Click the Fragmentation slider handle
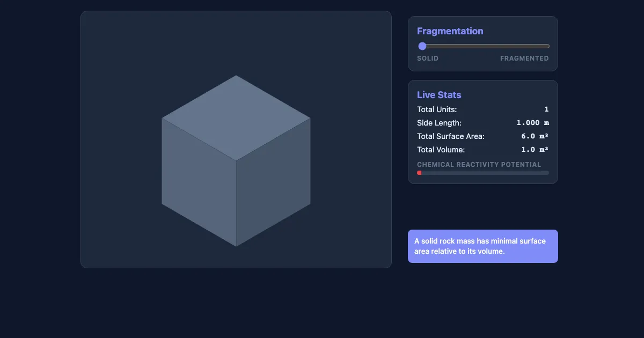The width and height of the screenshot is (644, 338). click(422, 46)
